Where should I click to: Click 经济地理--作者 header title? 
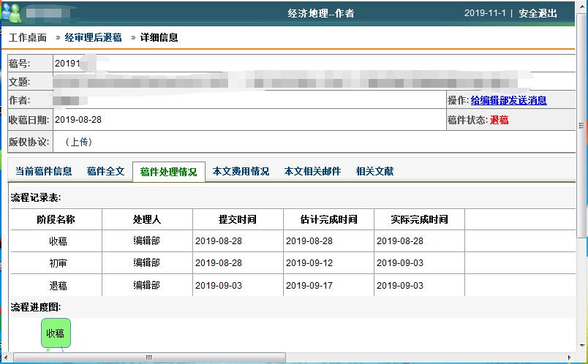point(321,13)
